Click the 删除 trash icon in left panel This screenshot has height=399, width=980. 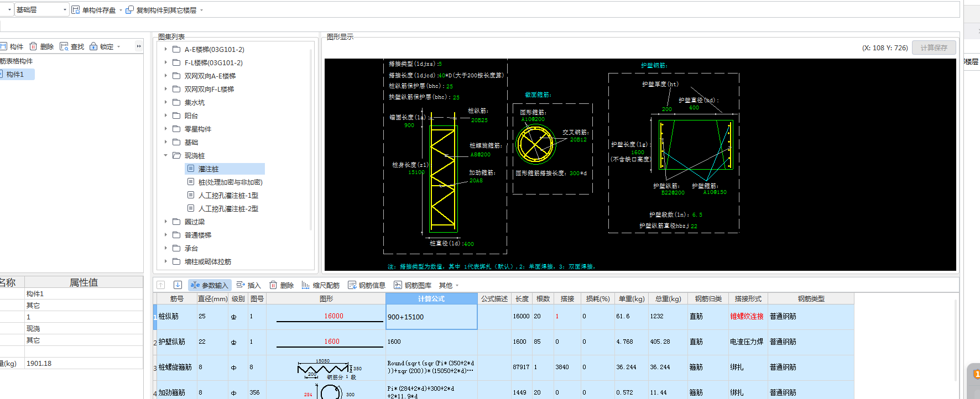coord(33,46)
